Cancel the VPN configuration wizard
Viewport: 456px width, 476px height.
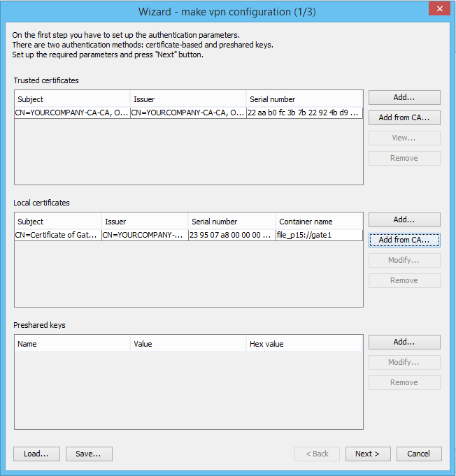click(x=419, y=454)
